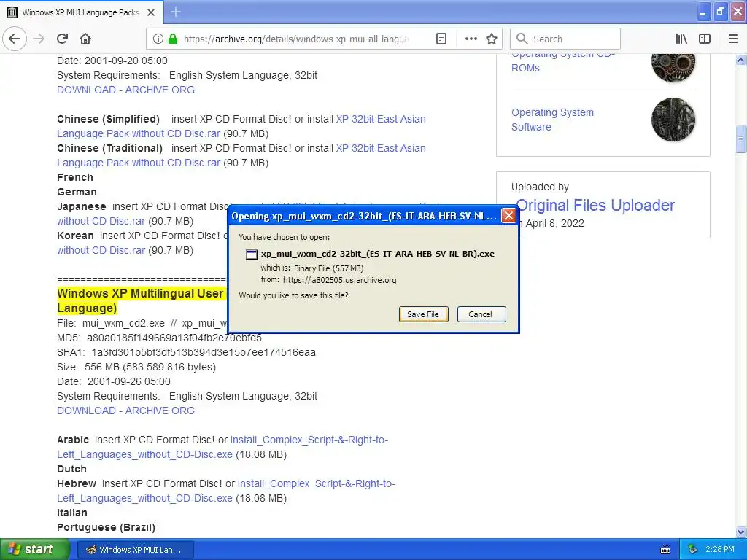Click the Operating System Software thumbnail
Screen dimensions: 747x560
[x=673, y=120]
